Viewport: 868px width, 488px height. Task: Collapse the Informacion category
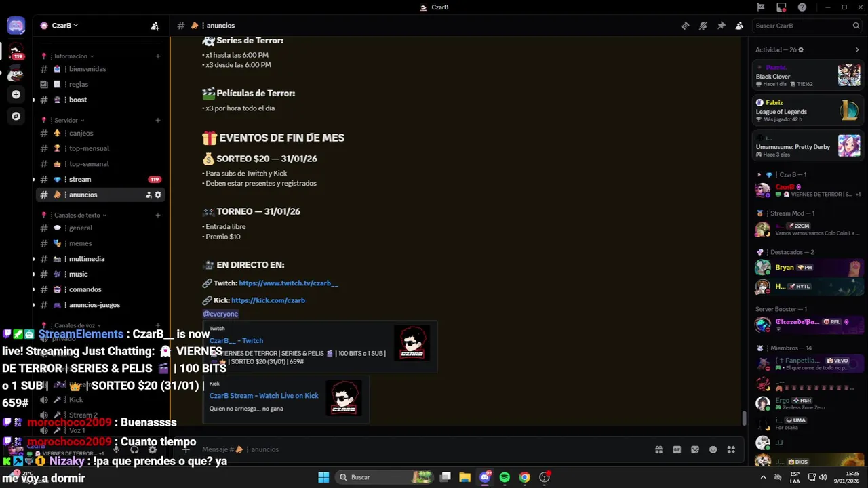click(74, 56)
